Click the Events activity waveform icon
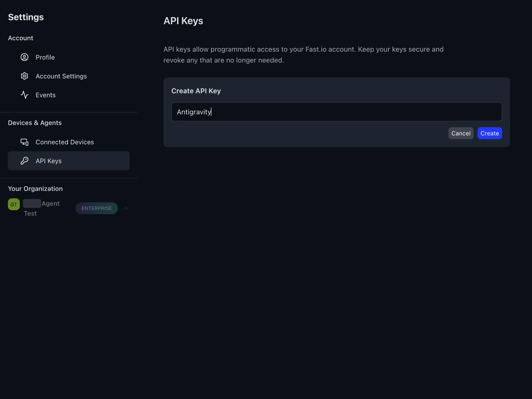 24,95
